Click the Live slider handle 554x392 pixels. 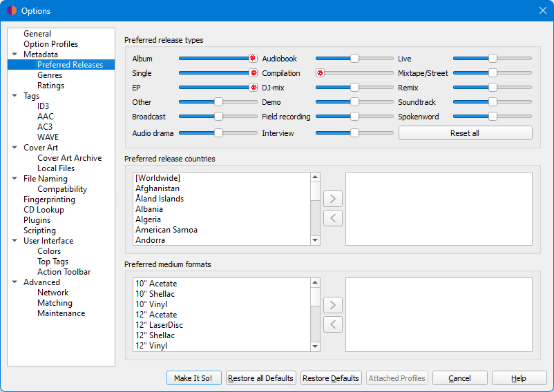coord(493,58)
